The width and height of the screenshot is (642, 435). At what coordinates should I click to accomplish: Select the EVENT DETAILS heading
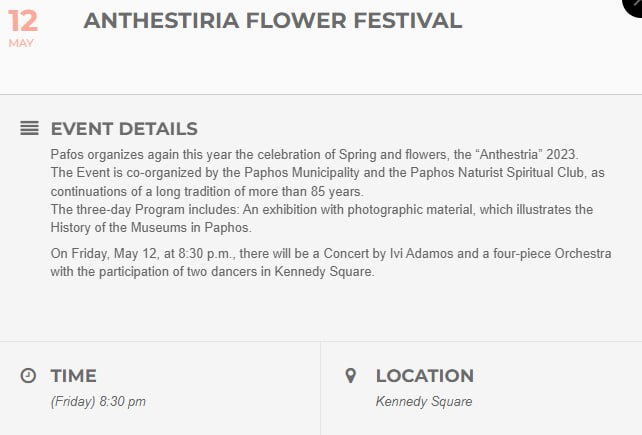(124, 129)
